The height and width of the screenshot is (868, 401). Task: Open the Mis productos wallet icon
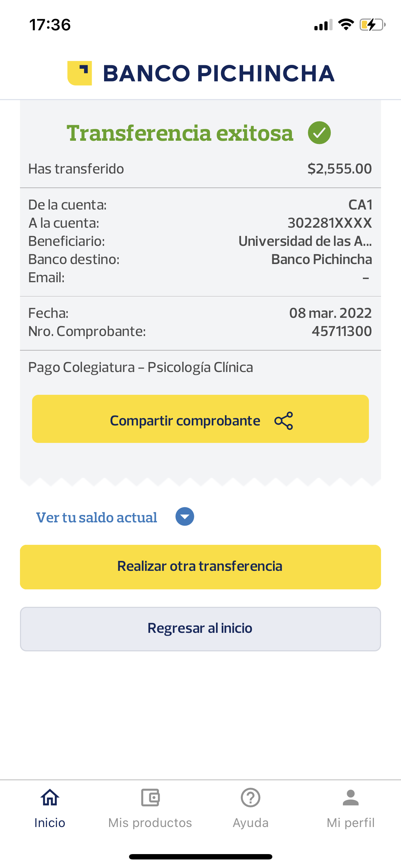[x=150, y=797]
